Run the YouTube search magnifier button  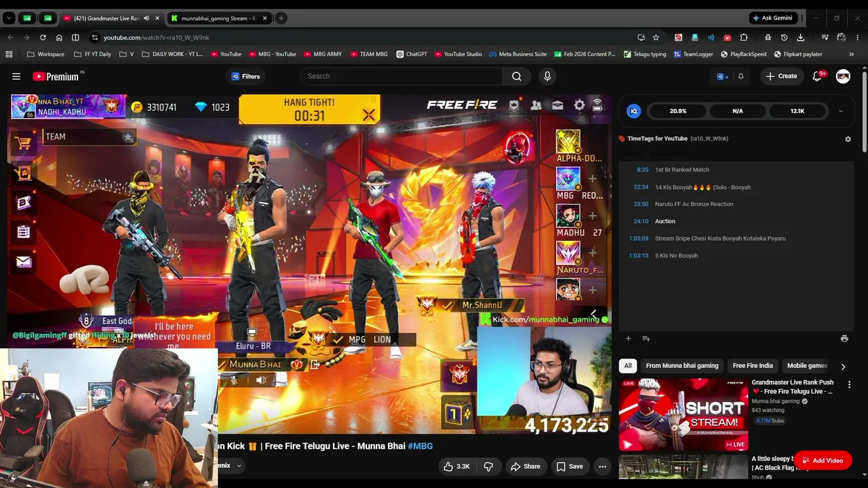pyautogui.click(x=517, y=77)
